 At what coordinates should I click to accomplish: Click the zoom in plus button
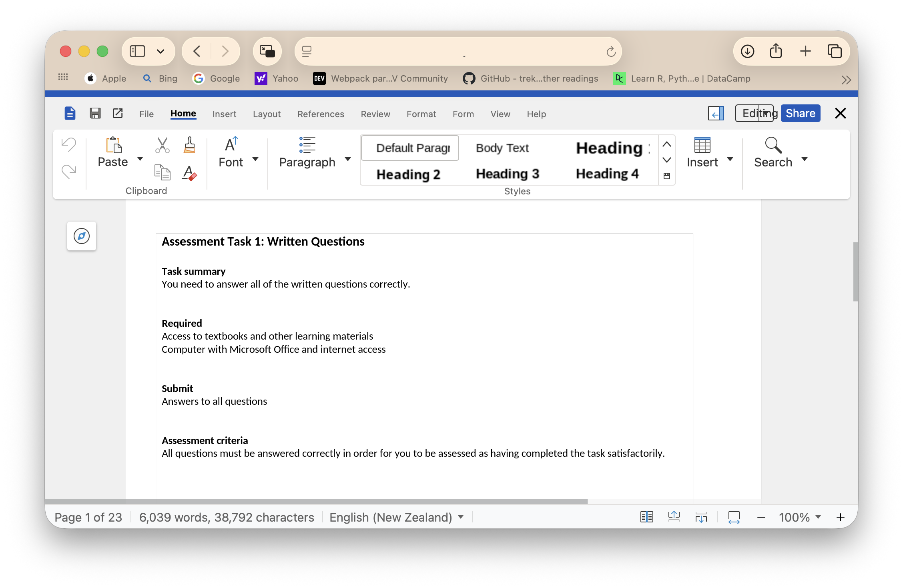[x=841, y=517]
